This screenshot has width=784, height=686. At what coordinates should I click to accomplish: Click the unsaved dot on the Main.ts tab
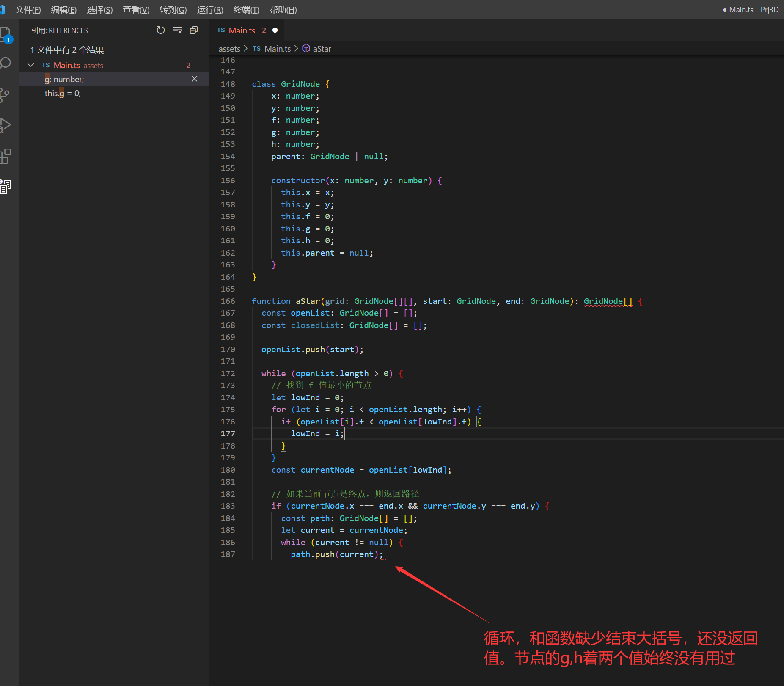tap(275, 30)
